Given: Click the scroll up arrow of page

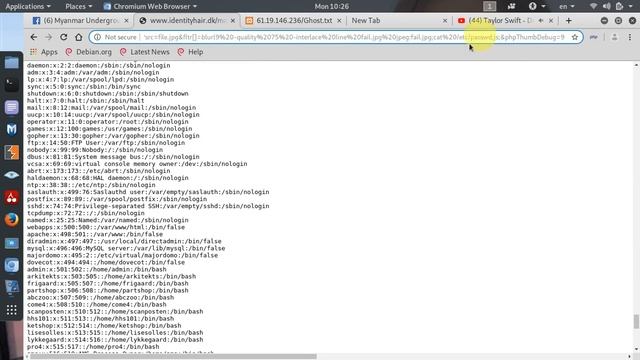Looking at the screenshot, I should [x=636, y=65].
